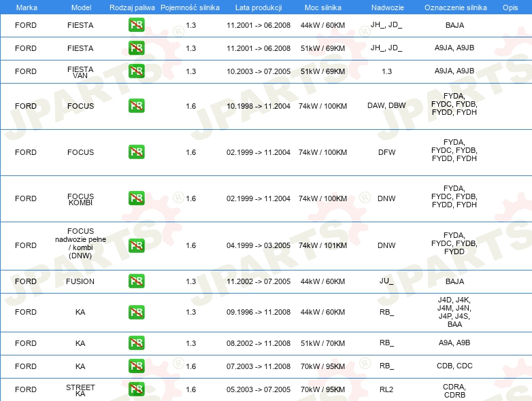Viewport: 532px width, 401px height.
Task: Click the Lata produkcji column header
Action: tap(259, 7)
